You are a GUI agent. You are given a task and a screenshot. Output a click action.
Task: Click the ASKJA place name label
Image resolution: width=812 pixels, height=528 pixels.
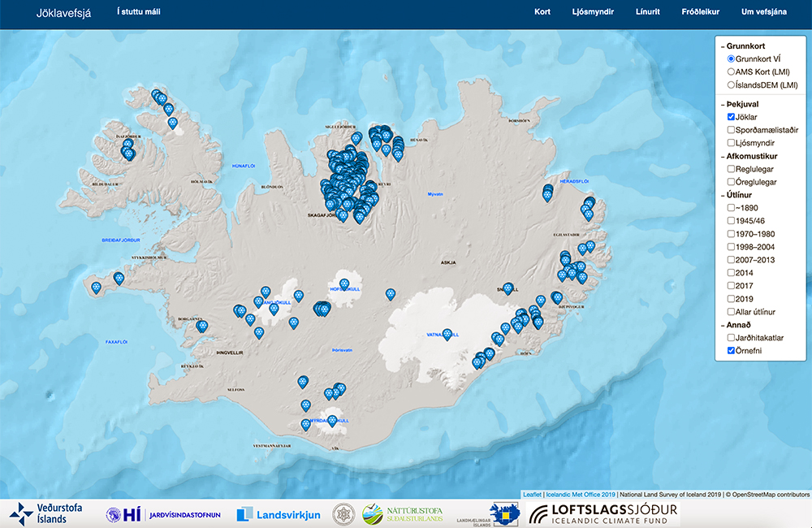(448, 262)
